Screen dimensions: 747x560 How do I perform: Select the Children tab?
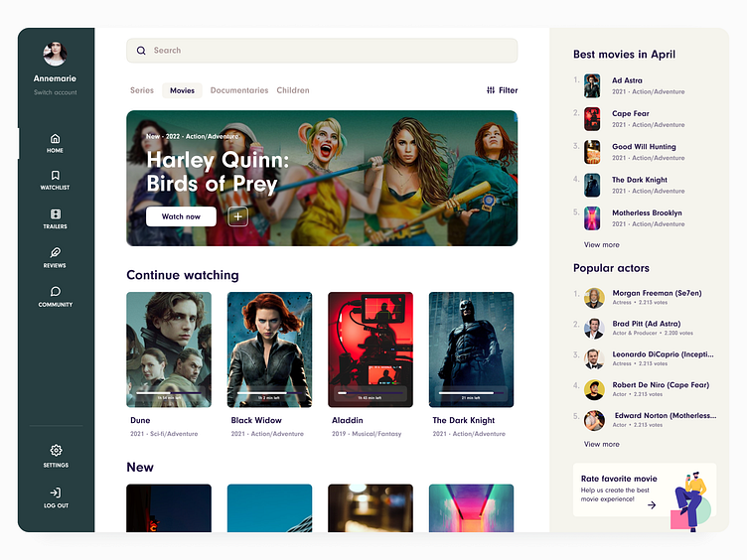293,90
